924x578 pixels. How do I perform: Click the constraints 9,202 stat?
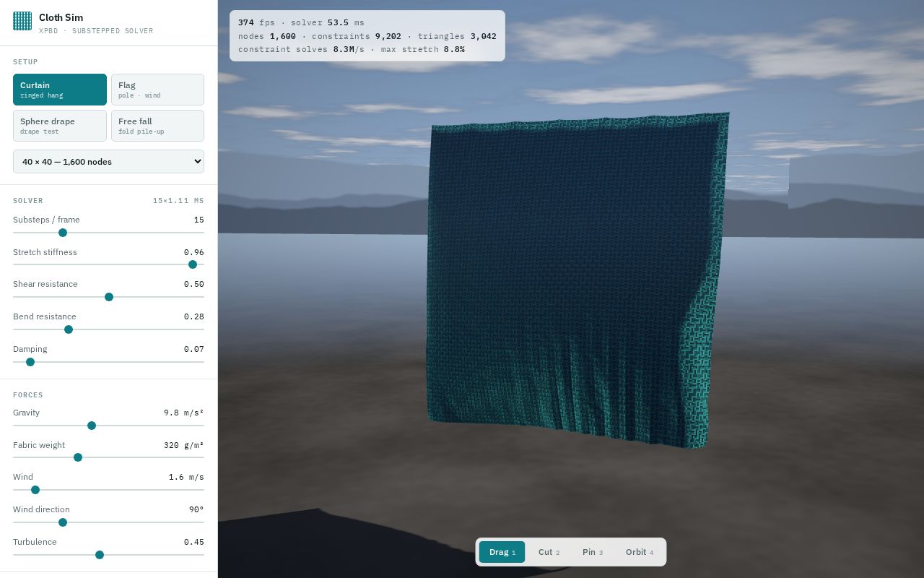[x=357, y=36]
